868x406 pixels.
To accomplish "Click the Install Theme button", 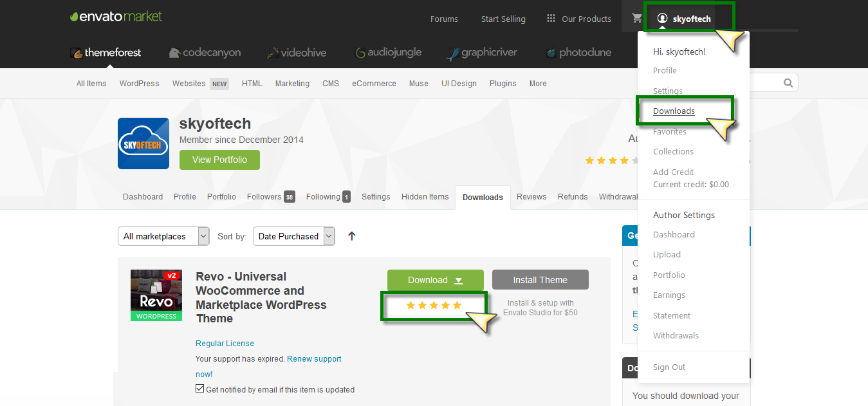I will coord(540,280).
